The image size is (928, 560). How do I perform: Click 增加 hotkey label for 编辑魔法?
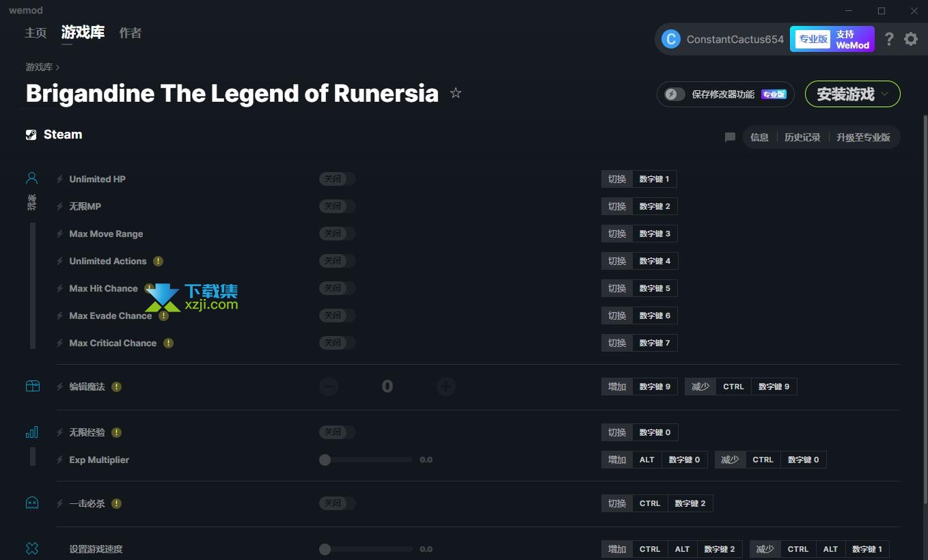pos(617,387)
